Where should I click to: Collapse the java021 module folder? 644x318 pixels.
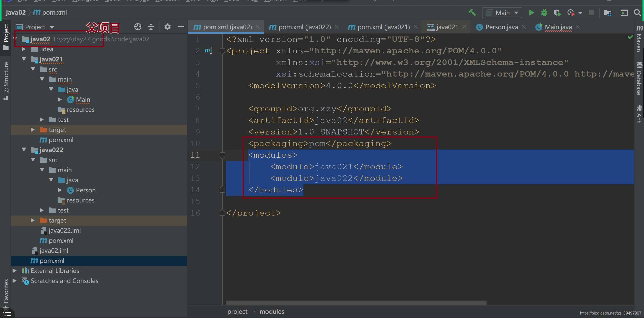pyautogui.click(x=24, y=59)
